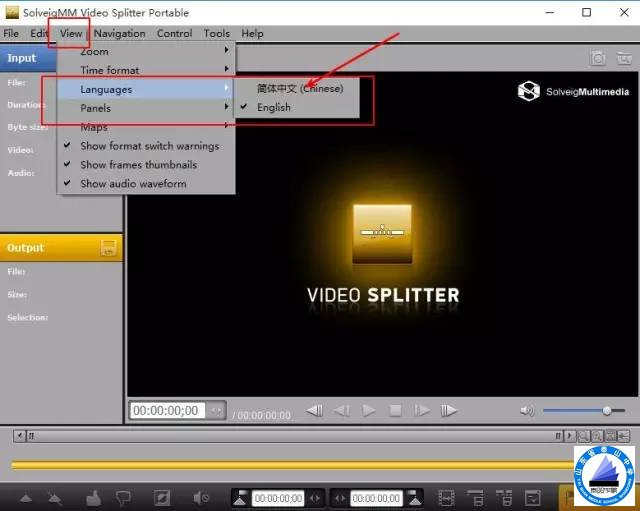
Task: Uncheck Show format switch warnings
Action: [x=149, y=146]
